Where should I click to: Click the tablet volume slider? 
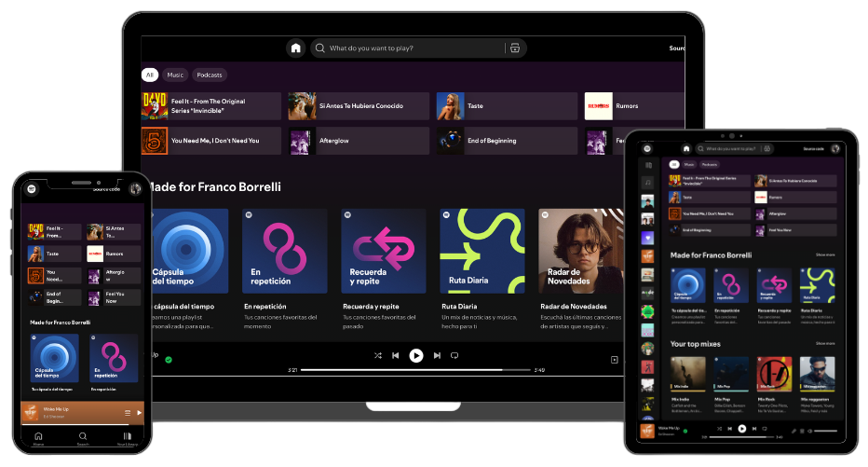(x=825, y=431)
